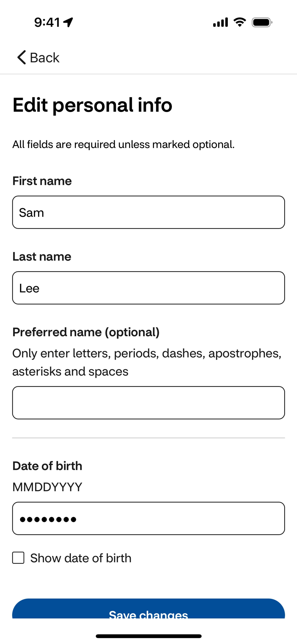Tap the MMDDYYYY format hint text
The image size is (297, 644).
[x=47, y=487]
